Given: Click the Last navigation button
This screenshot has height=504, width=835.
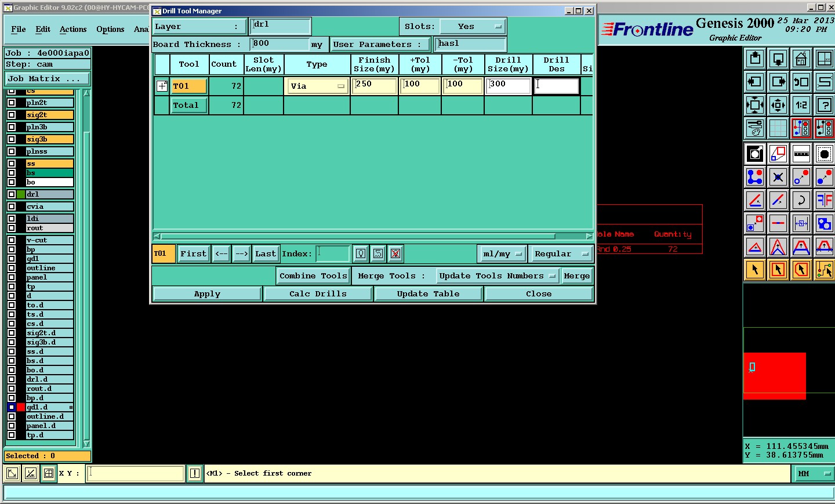Looking at the screenshot, I should [x=266, y=253].
